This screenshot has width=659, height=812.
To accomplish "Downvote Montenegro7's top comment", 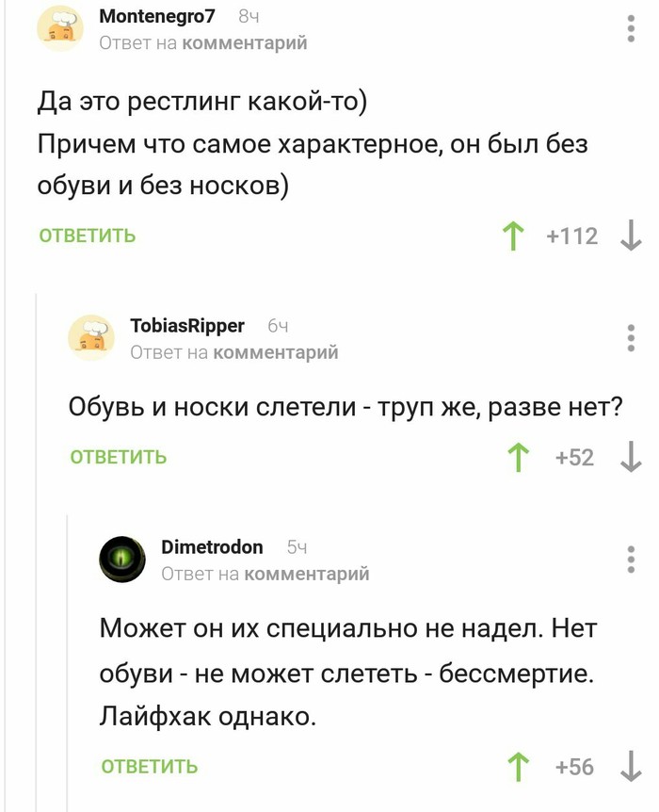I will 629,235.
